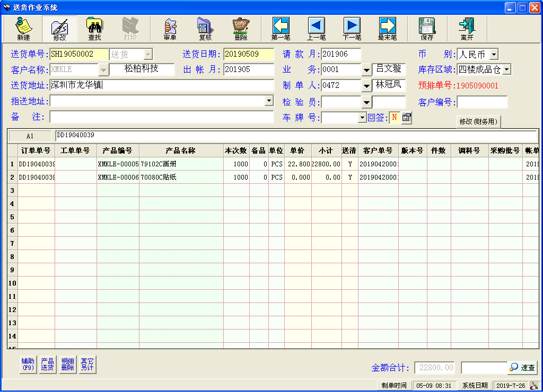Click the 产品名称 column header

(x=181, y=150)
